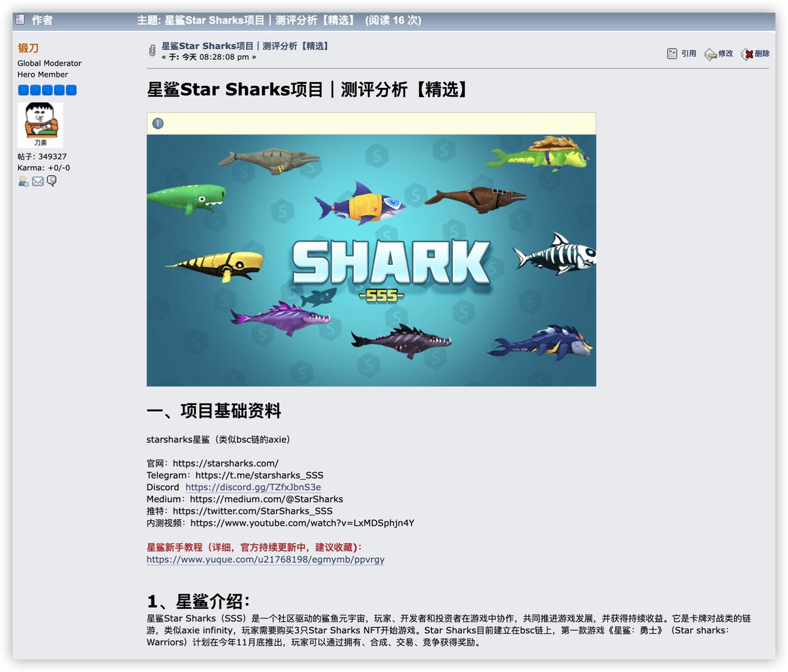Click the Medium URL text @StarSharks

(x=267, y=499)
